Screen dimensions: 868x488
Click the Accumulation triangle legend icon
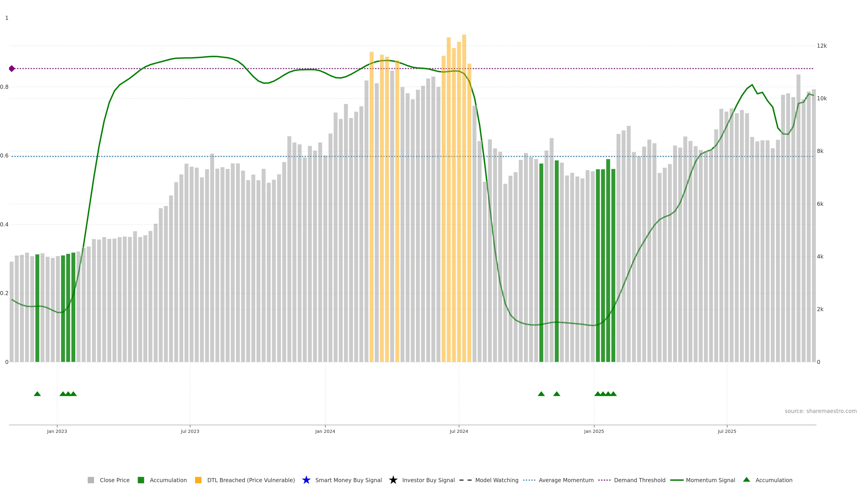(x=747, y=480)
